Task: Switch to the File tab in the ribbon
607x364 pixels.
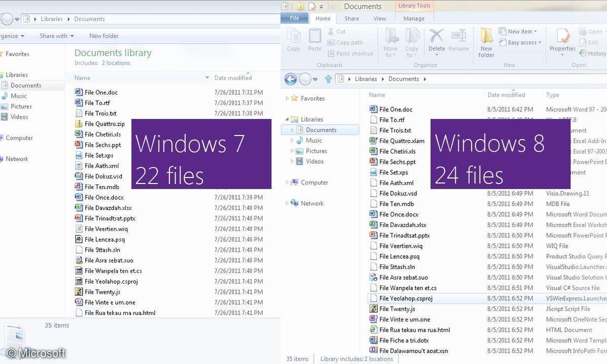Action: pos(294,18)
